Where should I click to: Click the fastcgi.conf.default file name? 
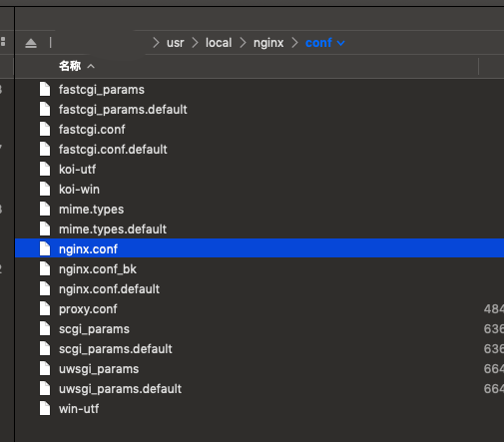pyautogui.click(x=113, y=150)
